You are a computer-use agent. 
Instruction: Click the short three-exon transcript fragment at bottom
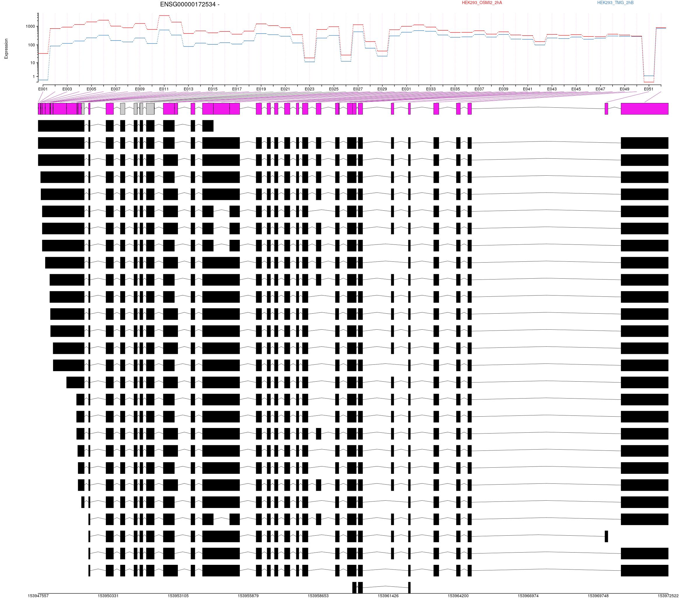381,588
